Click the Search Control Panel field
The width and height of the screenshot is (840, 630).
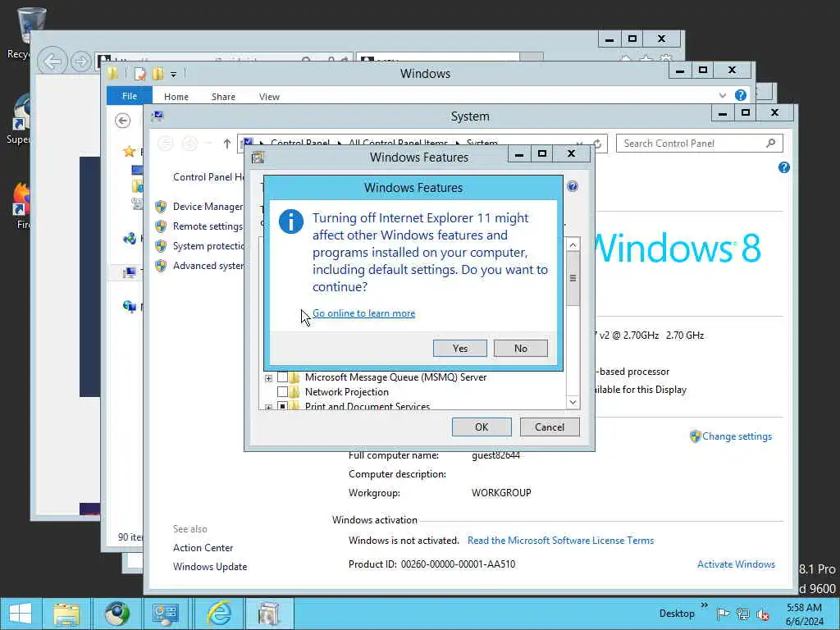[x=699, y=143]
